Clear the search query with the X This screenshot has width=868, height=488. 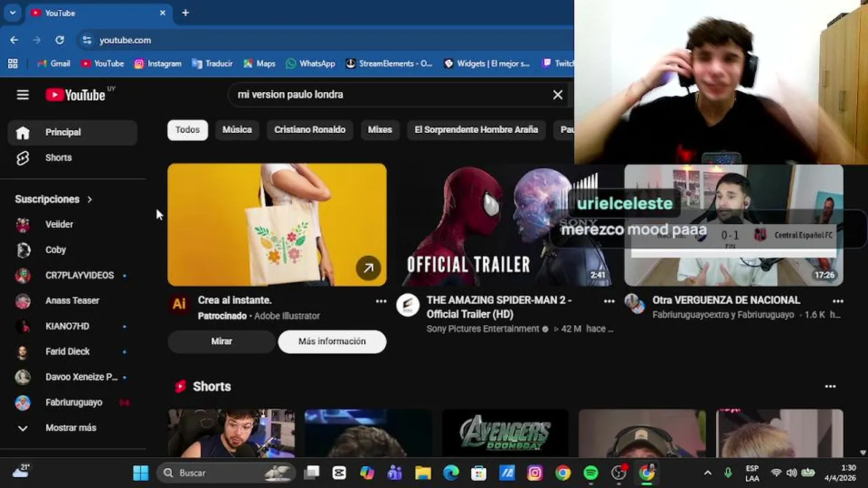coord(557,95)
